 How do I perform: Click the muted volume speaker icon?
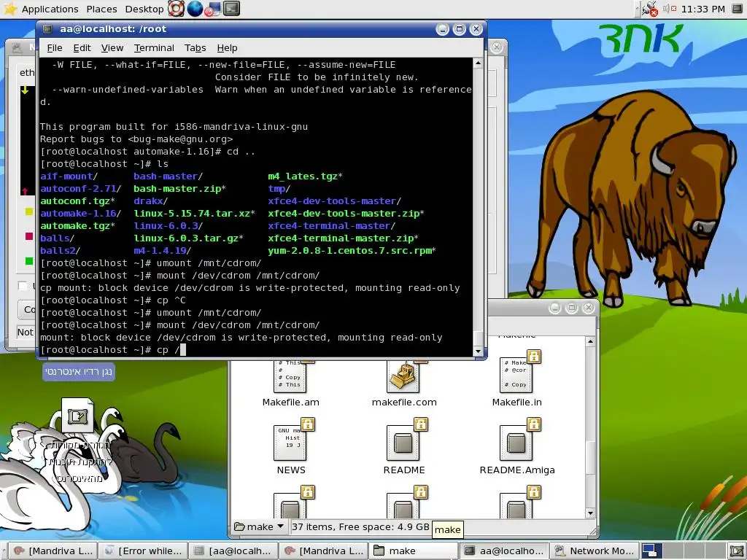tap(669, 9)
